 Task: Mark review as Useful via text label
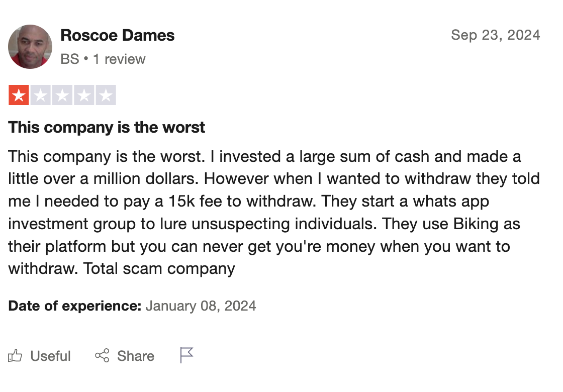[50, 356]
